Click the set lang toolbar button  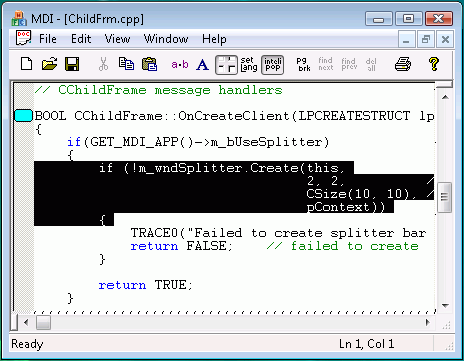tap(249, 64)
